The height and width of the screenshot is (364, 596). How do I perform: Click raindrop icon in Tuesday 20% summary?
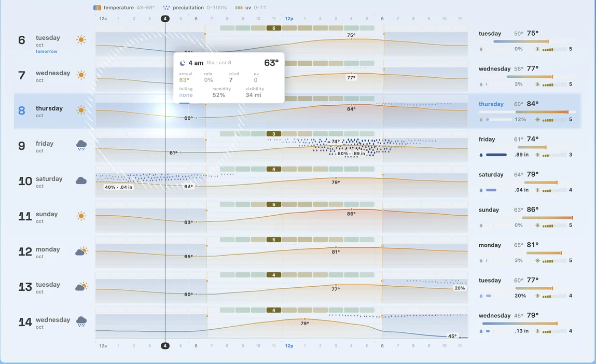481,296
